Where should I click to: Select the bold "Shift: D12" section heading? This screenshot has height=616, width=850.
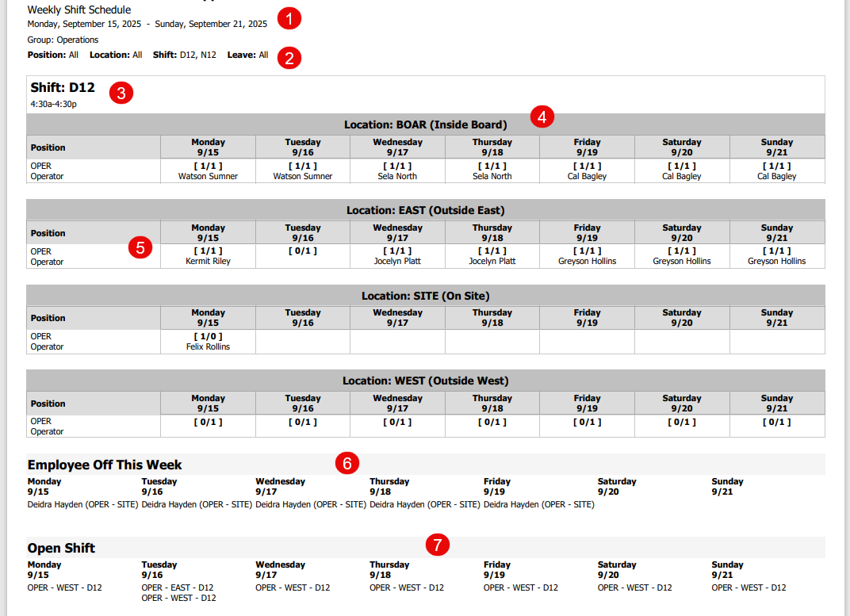click(x=63, y=88)
